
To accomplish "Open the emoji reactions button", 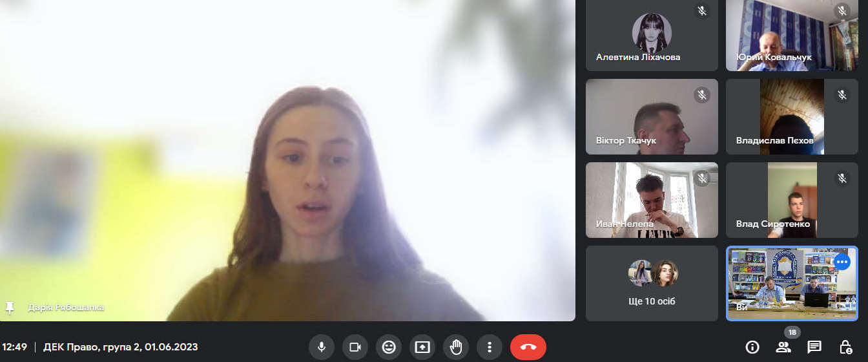I will point(388,347).
